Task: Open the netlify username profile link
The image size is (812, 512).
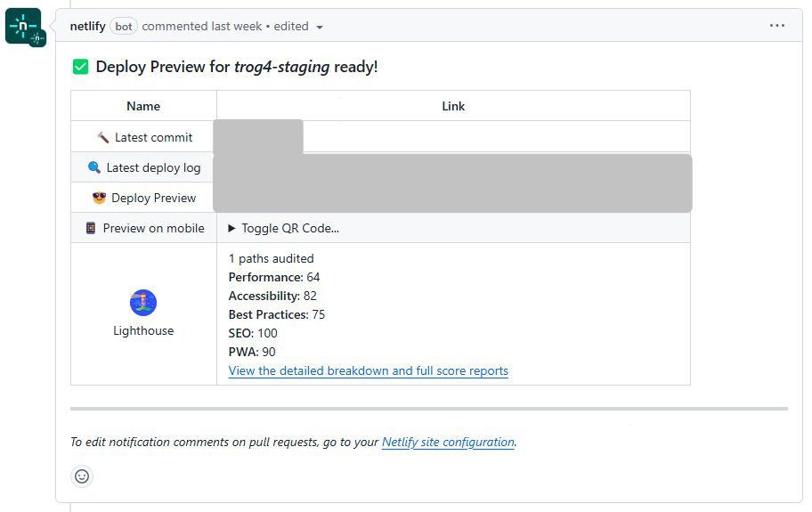Action: pyautogui.click(x=87, y=26)
